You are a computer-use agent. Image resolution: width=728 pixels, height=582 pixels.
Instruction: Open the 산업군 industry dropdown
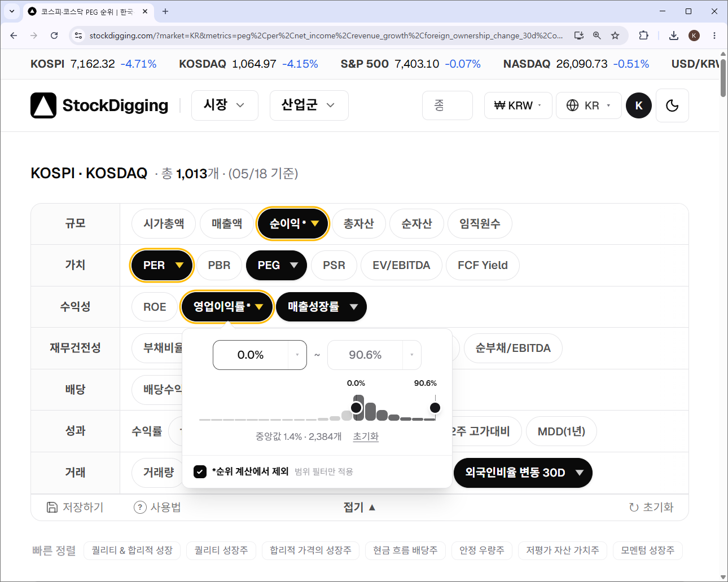tap(309, 105)
